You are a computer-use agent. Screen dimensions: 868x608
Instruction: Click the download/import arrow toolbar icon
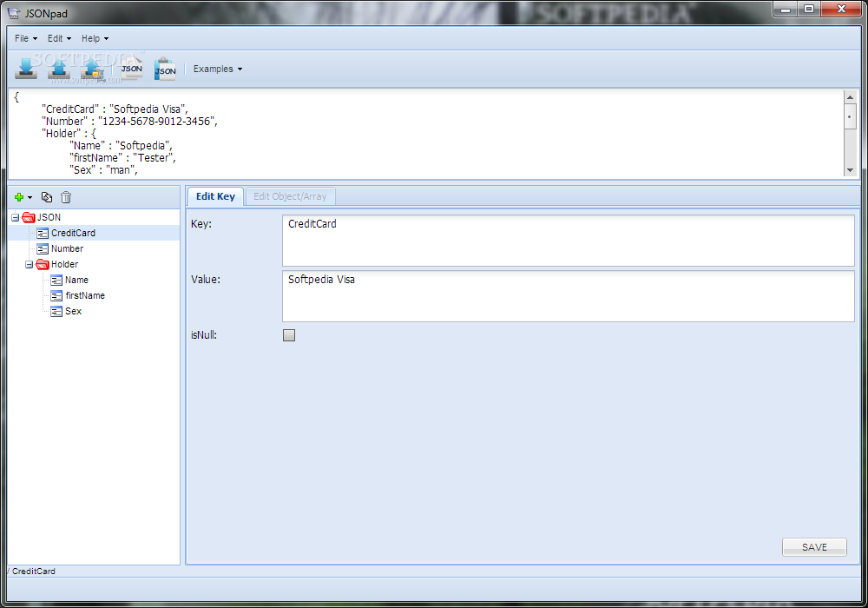(25, 69)
